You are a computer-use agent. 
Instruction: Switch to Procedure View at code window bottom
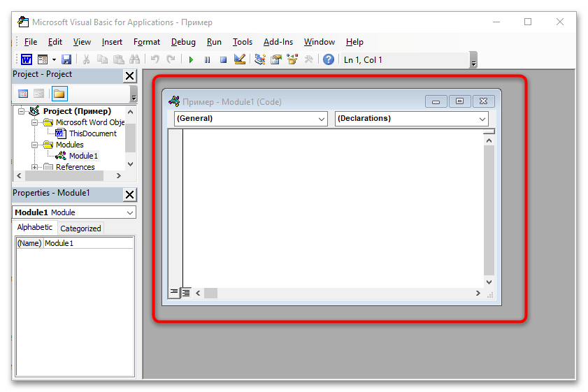[x=174, y=293]
